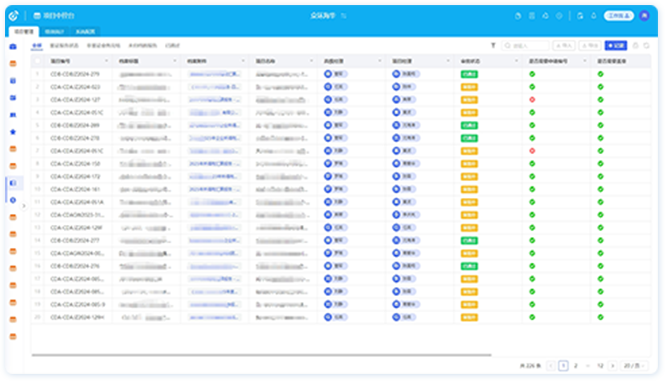Click the white workbench pill button in header

619,16
